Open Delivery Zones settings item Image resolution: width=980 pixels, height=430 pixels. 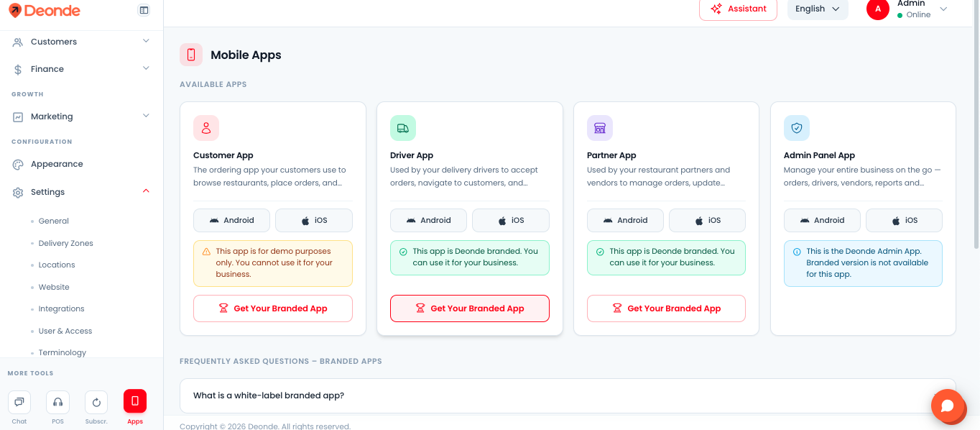(x=66, y=243)
